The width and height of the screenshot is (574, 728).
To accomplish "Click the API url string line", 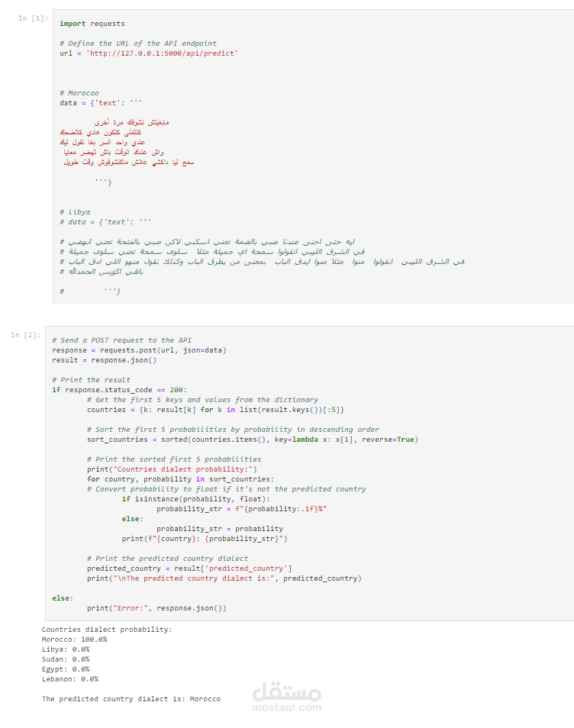I will click(x=149, y=53).
